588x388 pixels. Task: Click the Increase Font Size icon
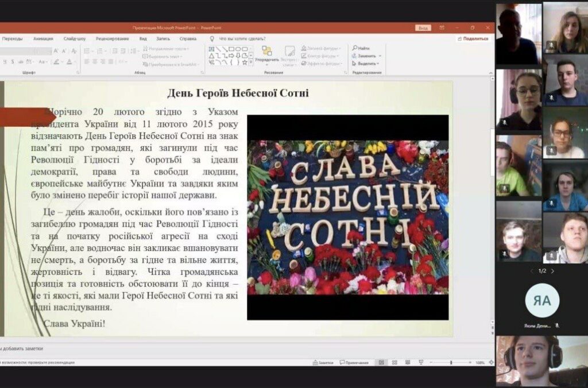point(56,51)
